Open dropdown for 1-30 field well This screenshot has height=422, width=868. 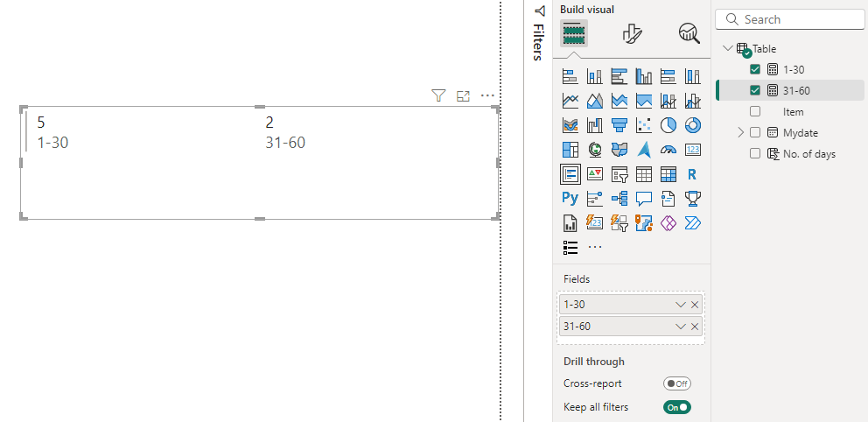click(681, 305)
